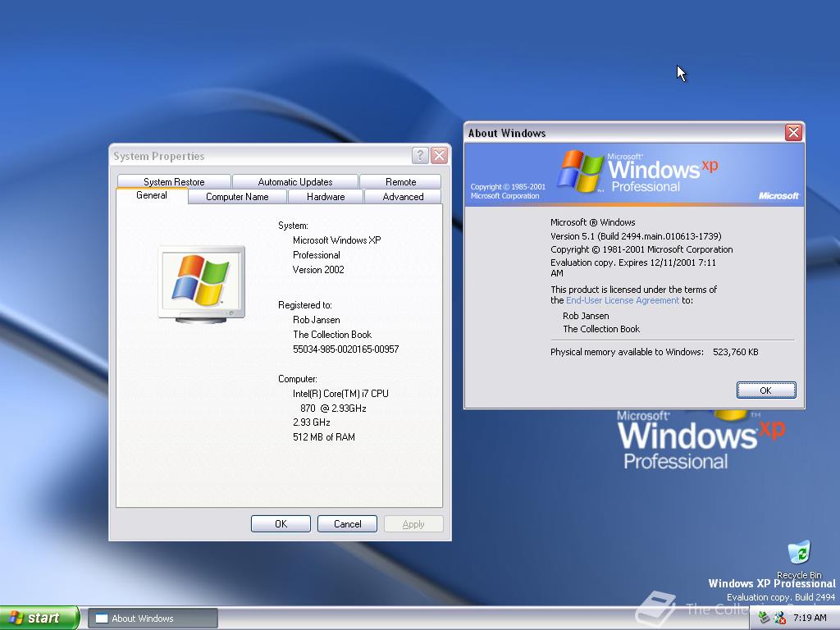This screenshot has width=840, height=630.
Task: Click the 'Version 5.1 (Build 2494.main.010613-1739)' line
Action: pos(636,236)
